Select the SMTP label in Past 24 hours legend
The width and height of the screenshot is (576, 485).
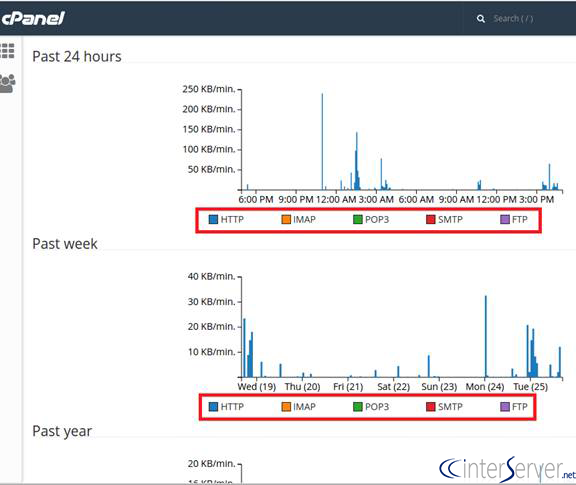(x=450, y=219)
